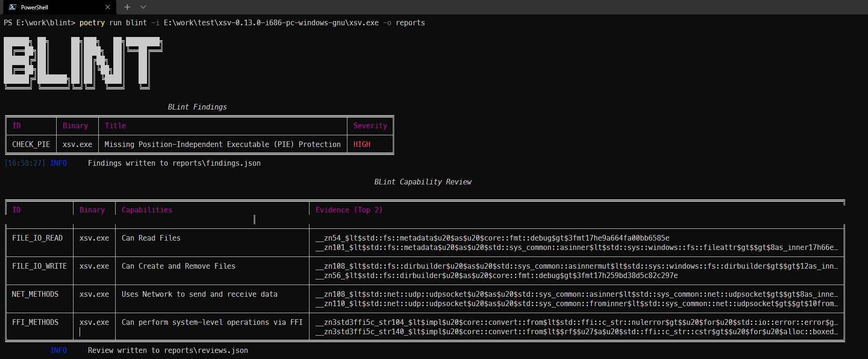Click 'Can Read Files' capability text
This screenshot has height=359, width=868.
(x=151, y=238)
